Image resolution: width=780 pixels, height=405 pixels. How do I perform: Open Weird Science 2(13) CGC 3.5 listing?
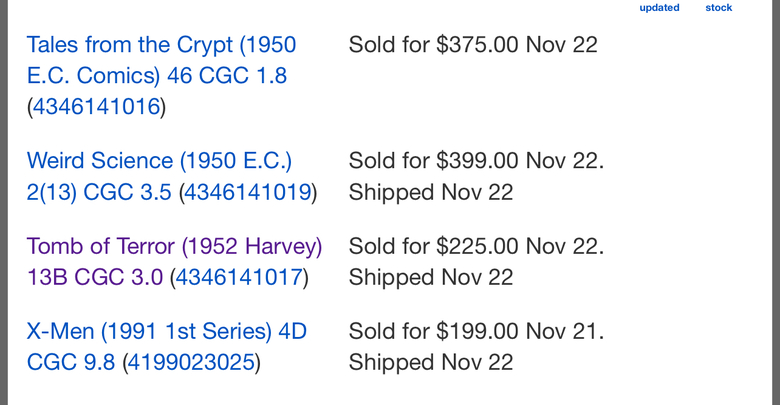(x=159, y=176)
